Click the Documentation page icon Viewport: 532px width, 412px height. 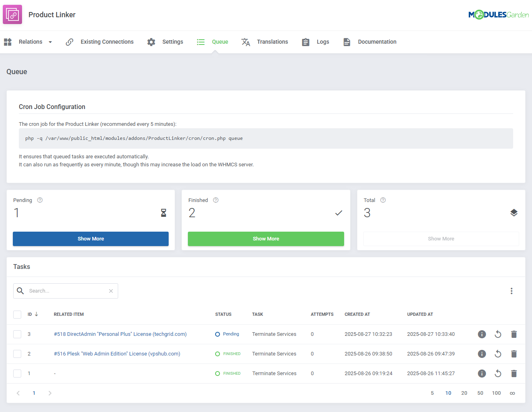pos(347,42)
